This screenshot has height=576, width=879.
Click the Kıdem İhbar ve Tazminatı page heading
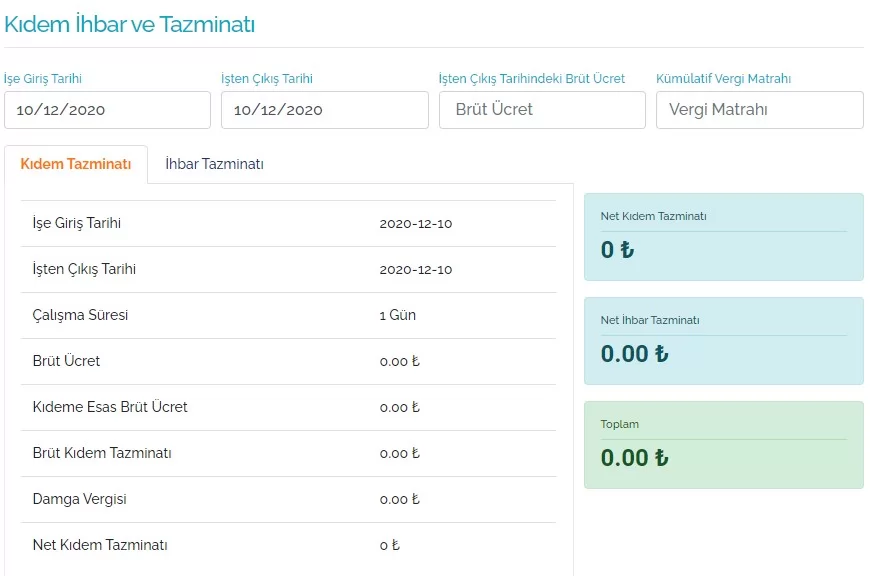point(130,25)
